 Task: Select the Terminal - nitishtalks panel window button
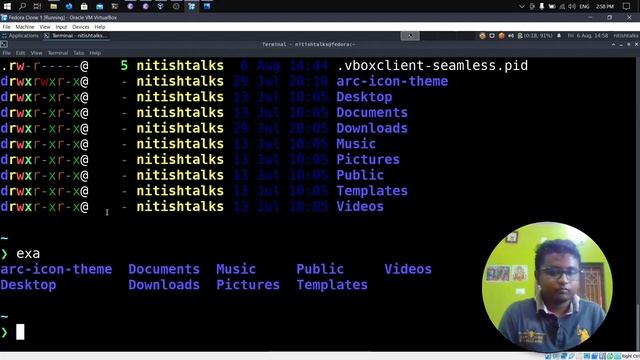[x=76, y=36]
